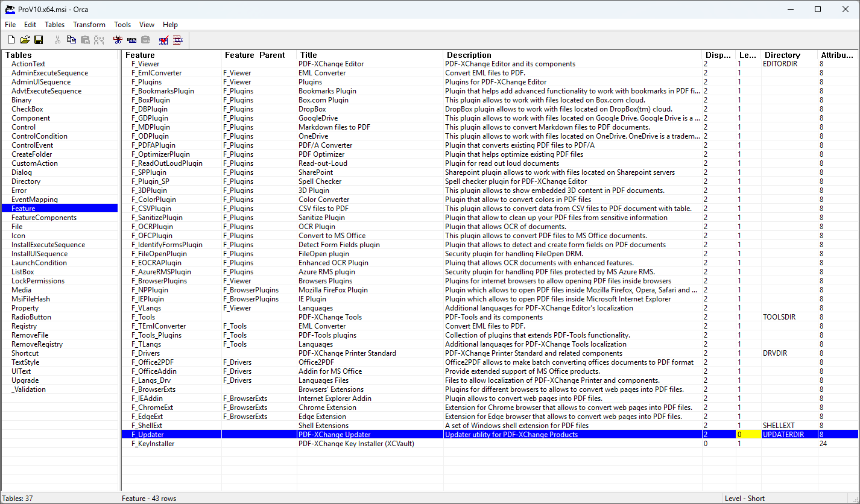Open the View menu

(x=147, y=25)
